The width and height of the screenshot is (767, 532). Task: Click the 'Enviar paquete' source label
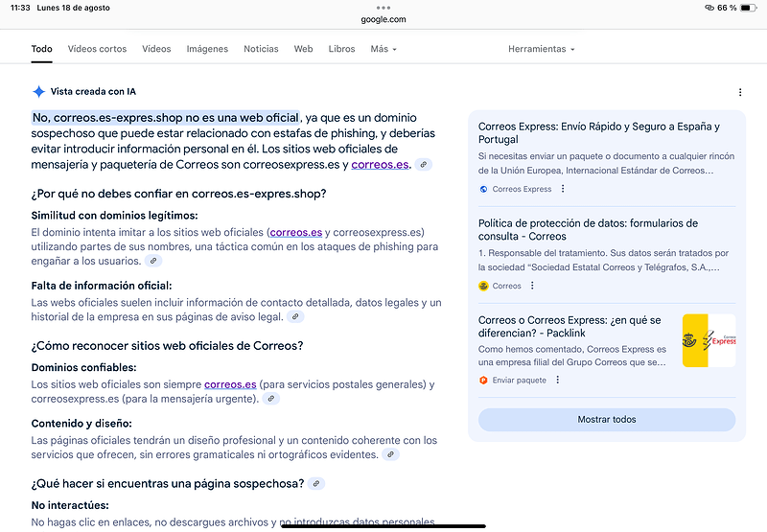pos(519,380)
